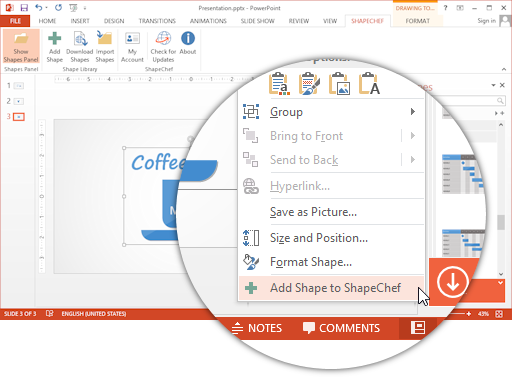Click the orange download arrow button
Viewport: 512px width, 377px height.
pyautogui.click(x=453, y=282)
